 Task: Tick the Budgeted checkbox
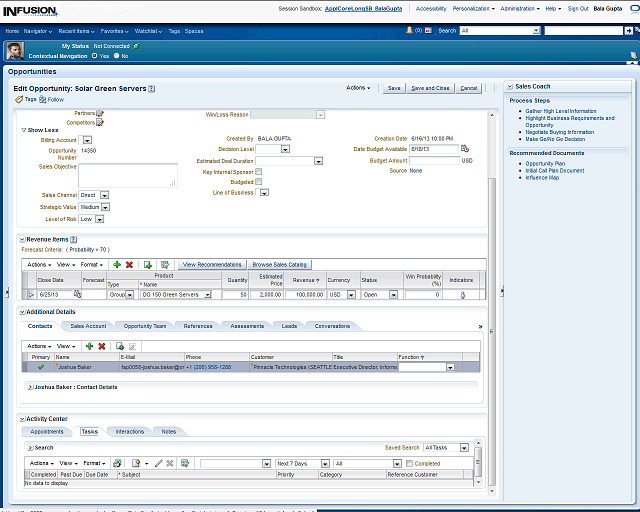pos(259,182)
